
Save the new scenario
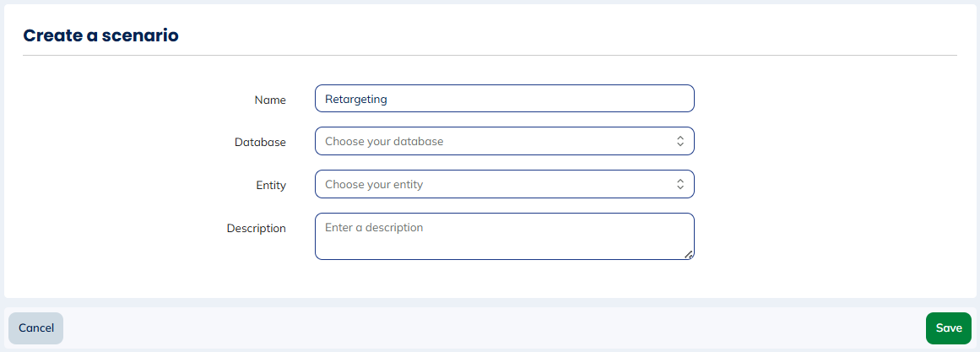pos(949,328)
